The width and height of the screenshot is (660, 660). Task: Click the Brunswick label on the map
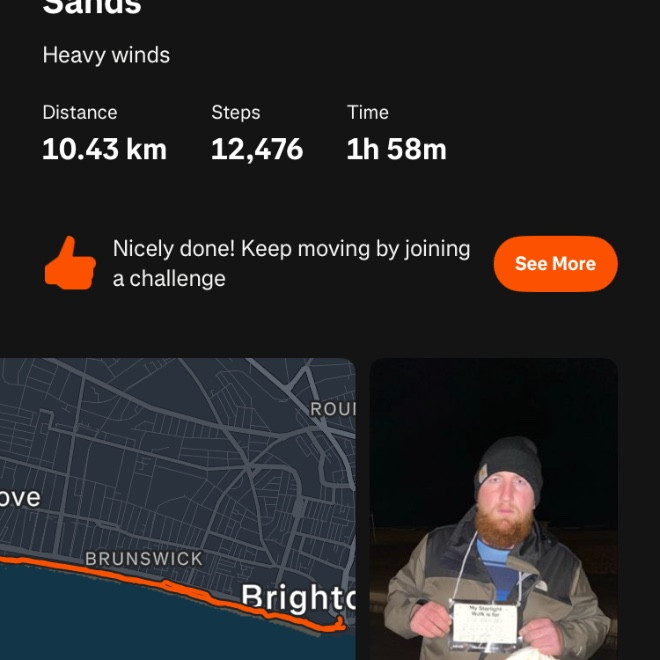pyautogui.click(x=144, y=559)
